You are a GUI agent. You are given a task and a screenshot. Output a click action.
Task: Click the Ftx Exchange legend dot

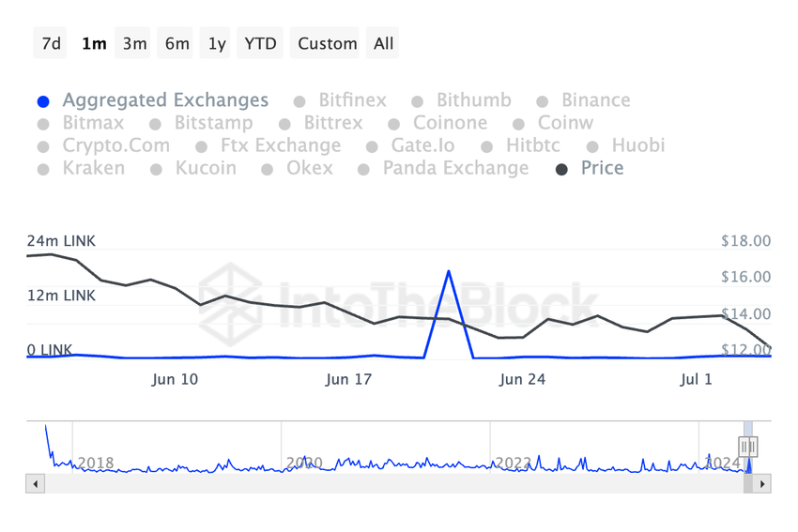click(201, 147)
